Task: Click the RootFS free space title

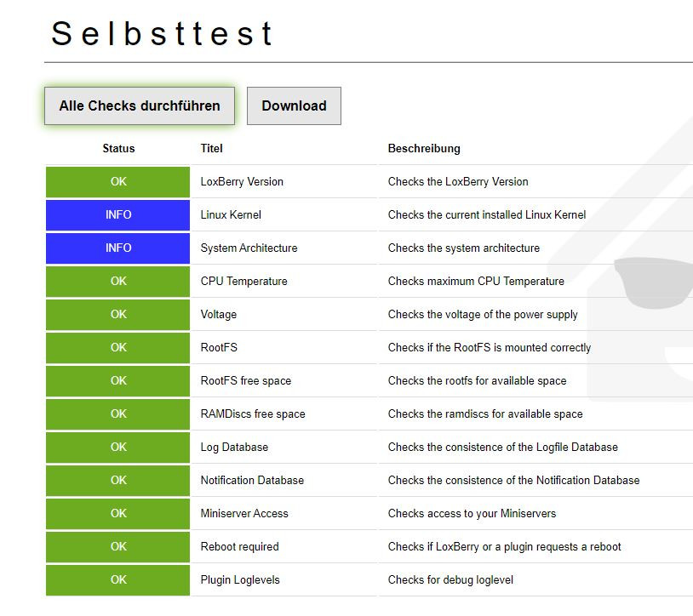Action: click(x=246, y=381)
